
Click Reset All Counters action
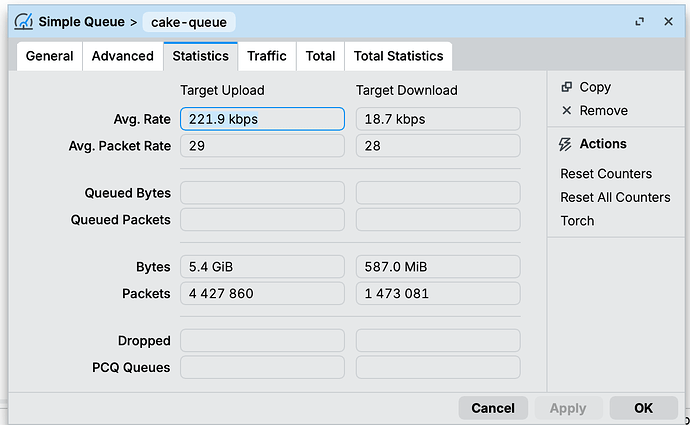615,197
